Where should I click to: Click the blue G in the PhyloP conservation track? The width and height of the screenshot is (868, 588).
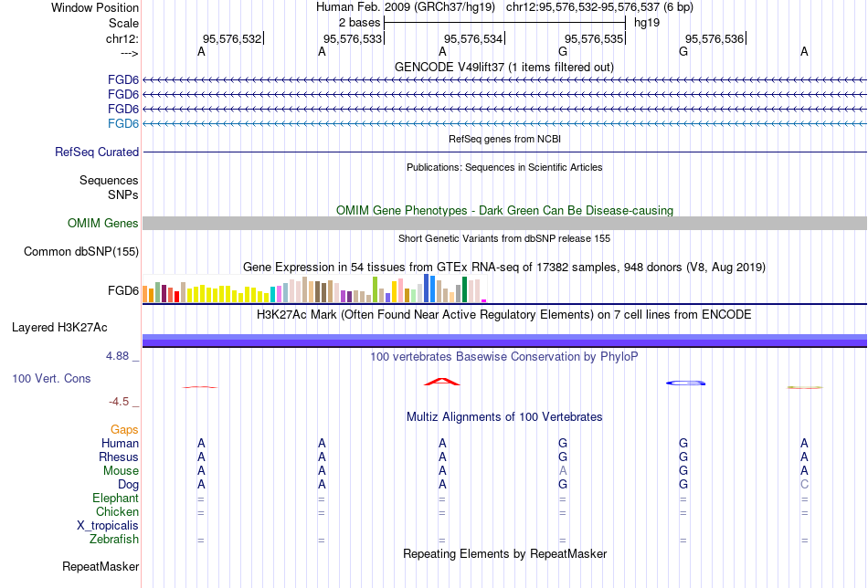click(685, 383)
